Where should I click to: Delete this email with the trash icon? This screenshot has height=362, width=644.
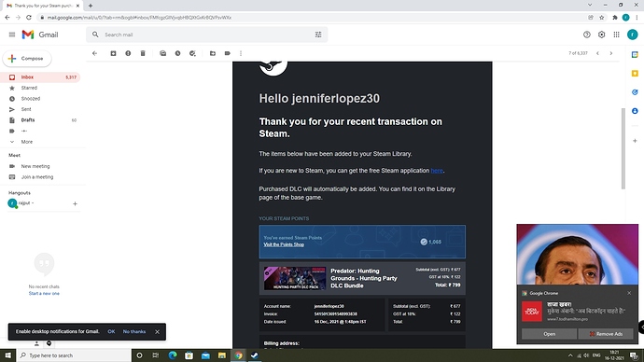coord(143,53)
